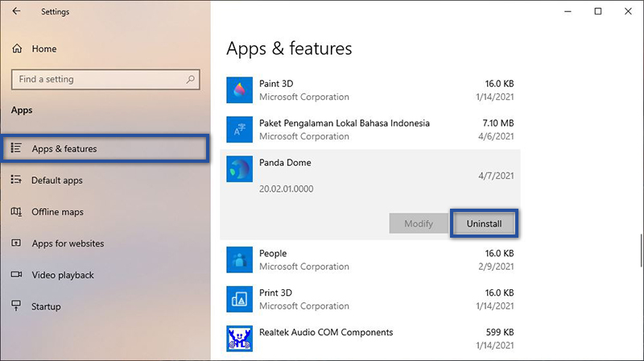Uninstall the Panda Dome app

click(483, 224)
